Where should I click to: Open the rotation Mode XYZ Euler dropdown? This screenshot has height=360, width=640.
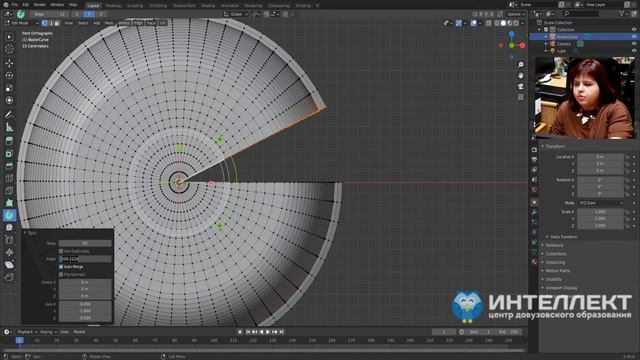tap(600, 203)
